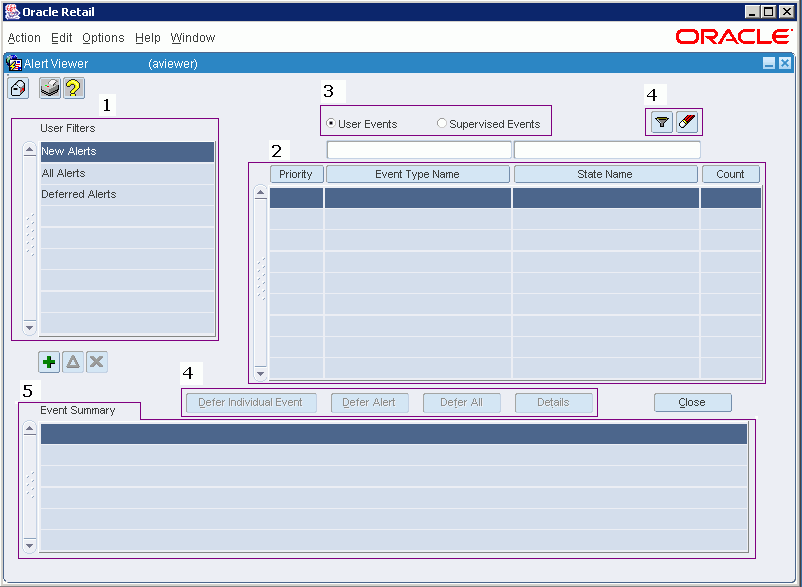The width and height of the screenshot is (802, 587).
Task: Click the Close button
Action: click(693, 402)
